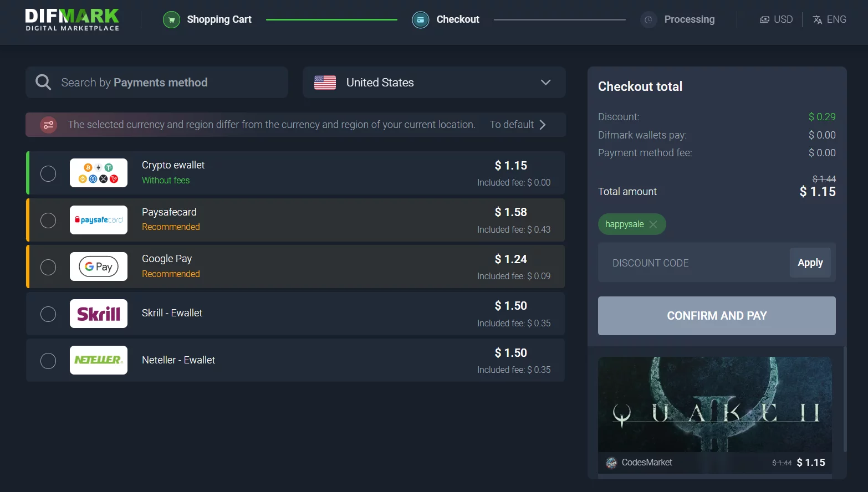Click the Difmark logo
This screenshot has height=492, width=868.
(x=72, y=19)
